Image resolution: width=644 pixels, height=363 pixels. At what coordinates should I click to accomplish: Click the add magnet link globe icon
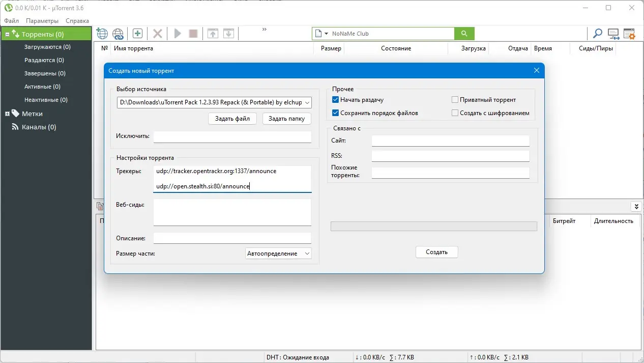coord(118,33)
